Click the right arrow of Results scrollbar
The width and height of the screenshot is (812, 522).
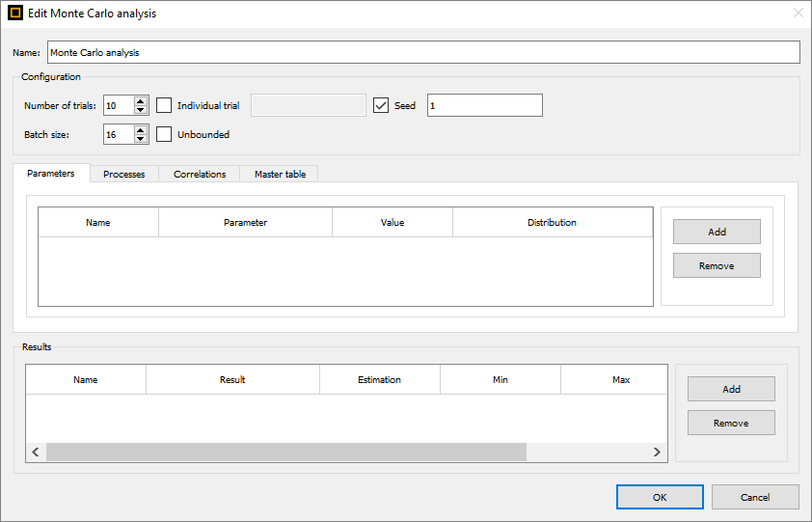point(657,452)
